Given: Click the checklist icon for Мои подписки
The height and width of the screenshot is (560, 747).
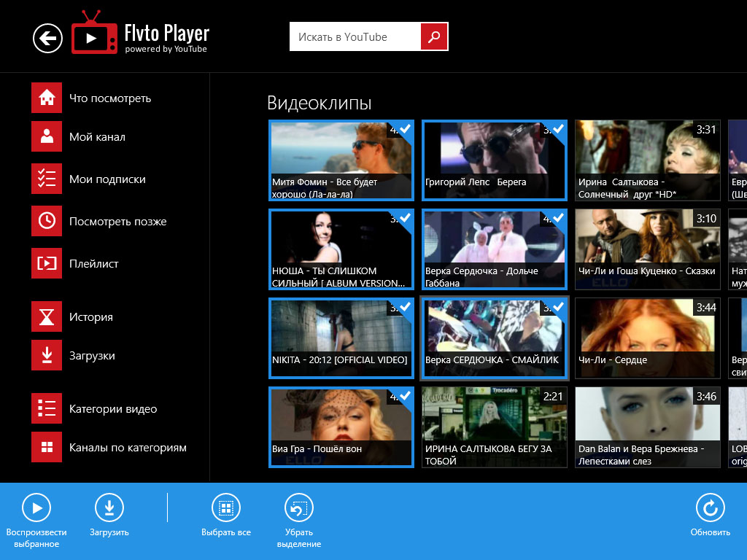Looking at the screenshot, I should (x=47, y=179).
